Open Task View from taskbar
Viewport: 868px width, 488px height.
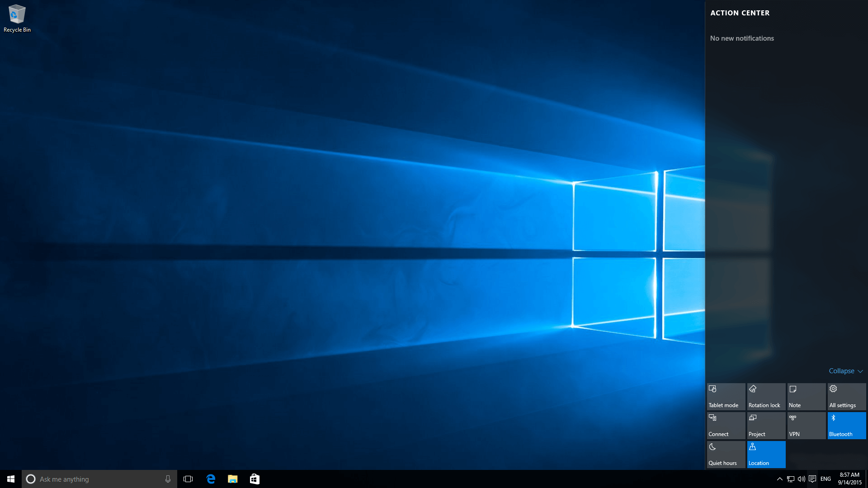(x=188, y=479)
